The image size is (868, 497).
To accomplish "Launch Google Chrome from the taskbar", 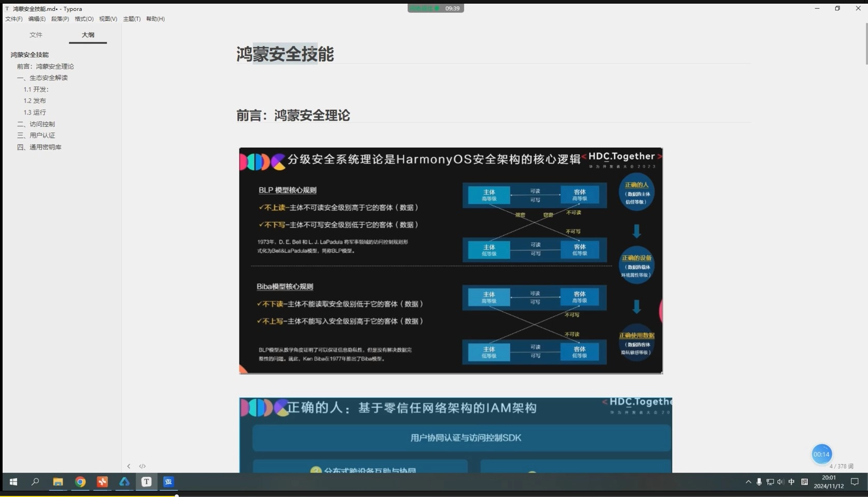I will [80, 482].
